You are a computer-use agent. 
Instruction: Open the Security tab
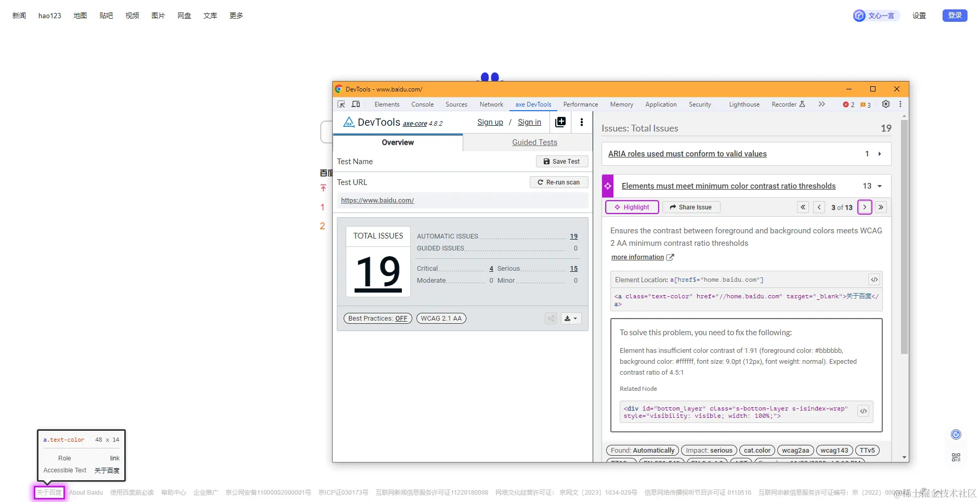click(700, 104)
